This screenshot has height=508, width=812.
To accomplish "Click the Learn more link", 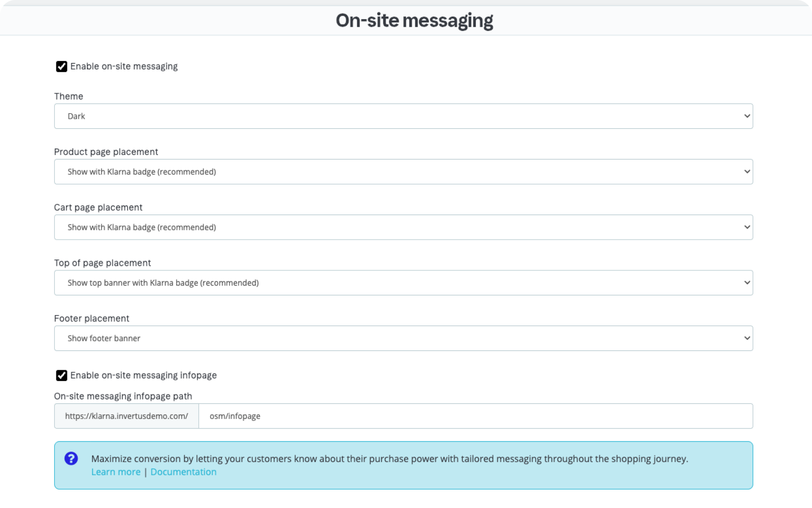I will coord(115,472).
